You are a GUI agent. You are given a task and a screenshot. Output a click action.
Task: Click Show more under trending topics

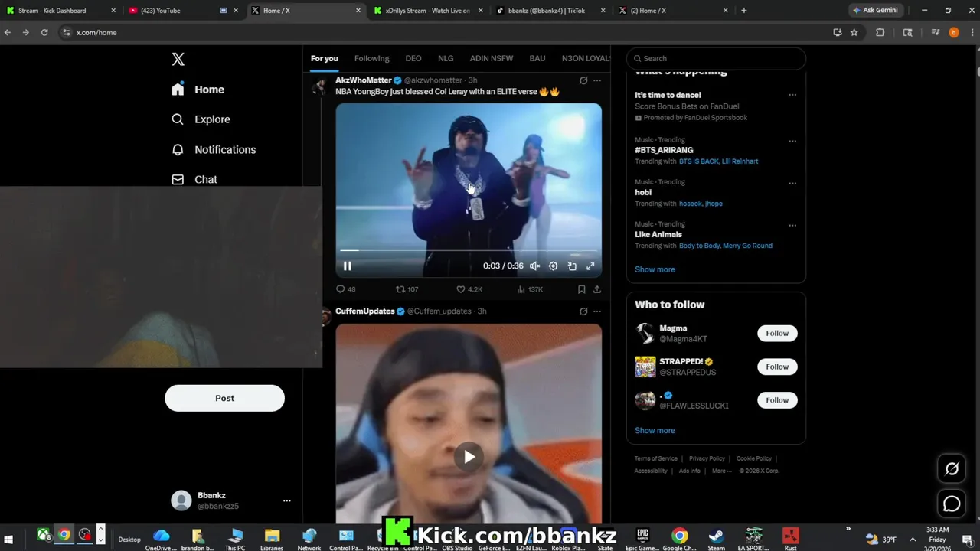pyautogui.click(x=655, y=269)
